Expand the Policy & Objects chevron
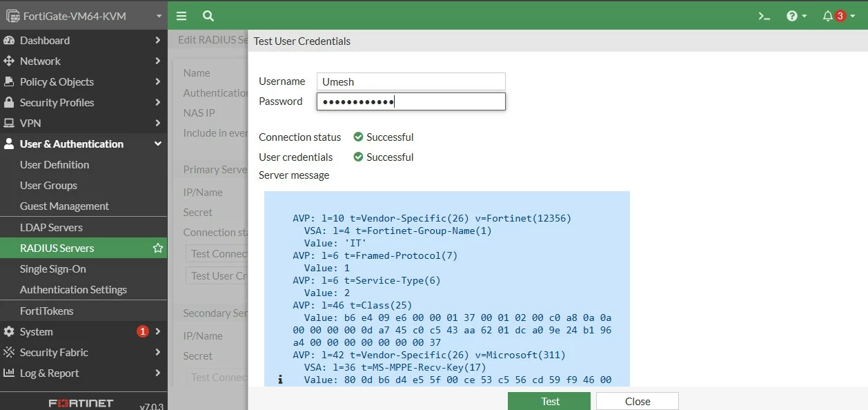 (158, 81)
